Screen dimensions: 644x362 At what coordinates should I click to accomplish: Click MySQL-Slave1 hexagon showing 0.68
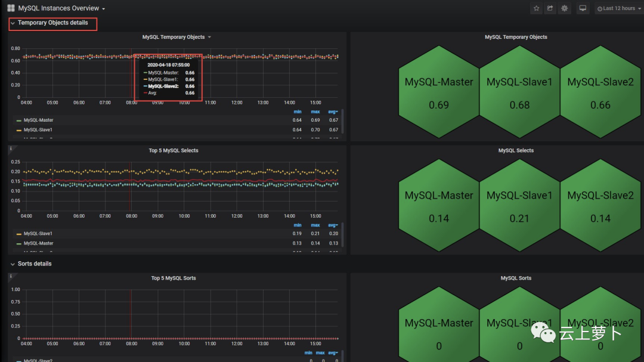tap(519, 92)
